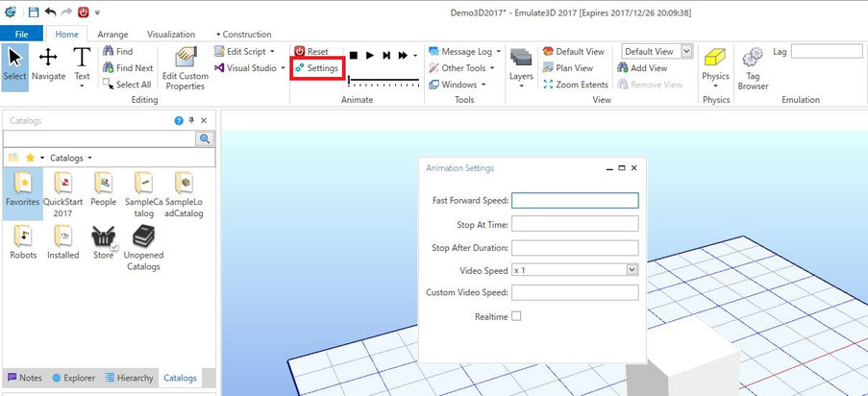Open Catalogs panel help icon
Viewport: 868px width, 396px height.
(x=179, y=121)
